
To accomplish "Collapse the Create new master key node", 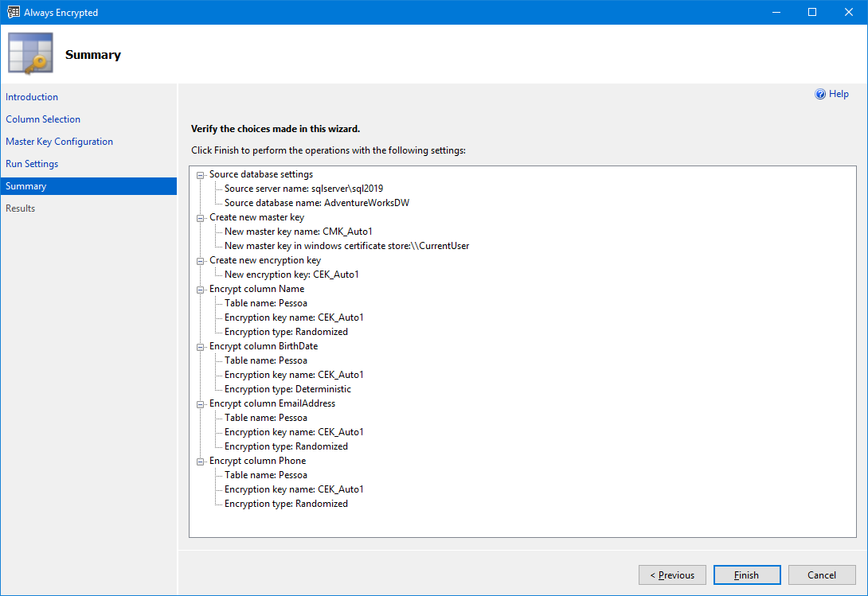I will (x=200, y=218).
